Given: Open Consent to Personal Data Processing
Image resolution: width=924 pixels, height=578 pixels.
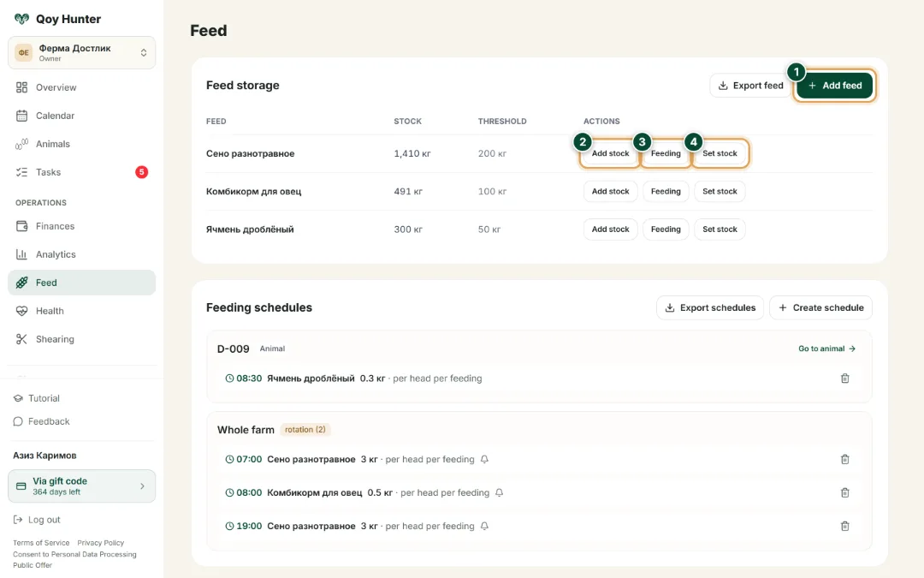Looking at the screenshot, I should coord(74,554).
